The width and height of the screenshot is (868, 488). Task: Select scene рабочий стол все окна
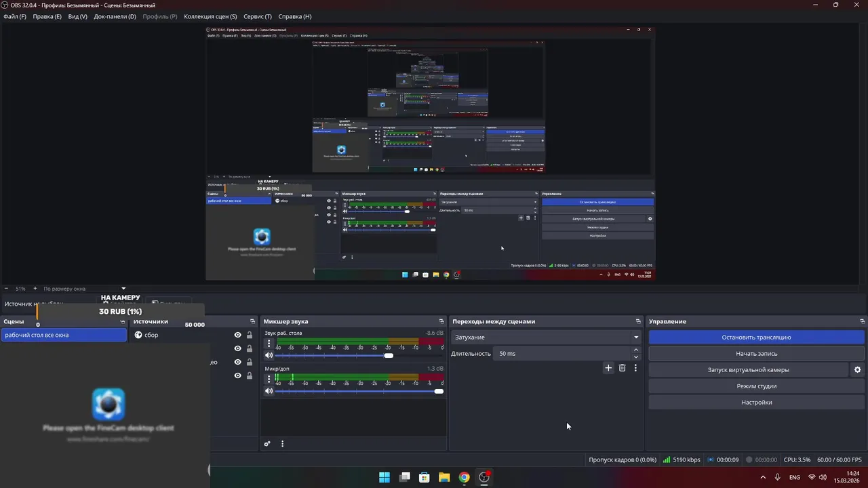(x=64, y=335)
